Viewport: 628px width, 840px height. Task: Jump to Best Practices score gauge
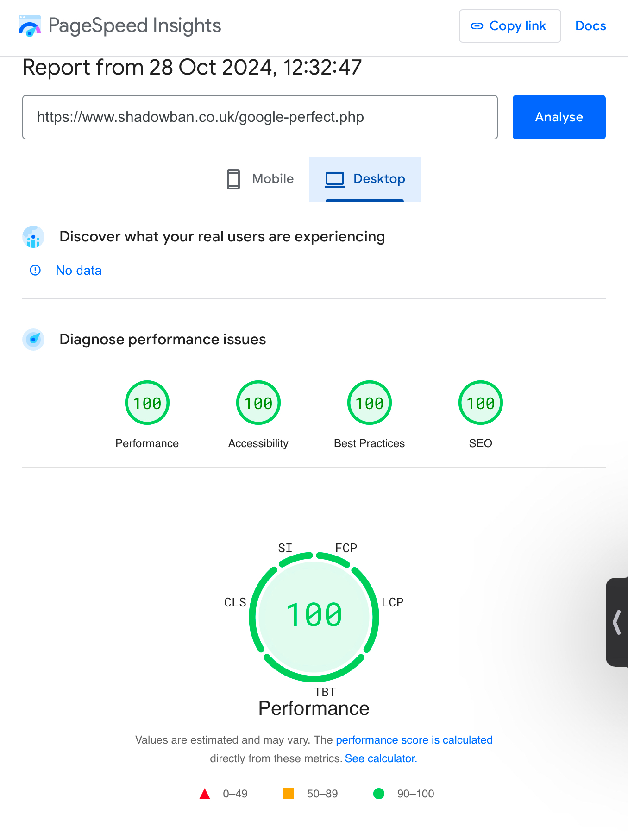[x=370, y=403]
